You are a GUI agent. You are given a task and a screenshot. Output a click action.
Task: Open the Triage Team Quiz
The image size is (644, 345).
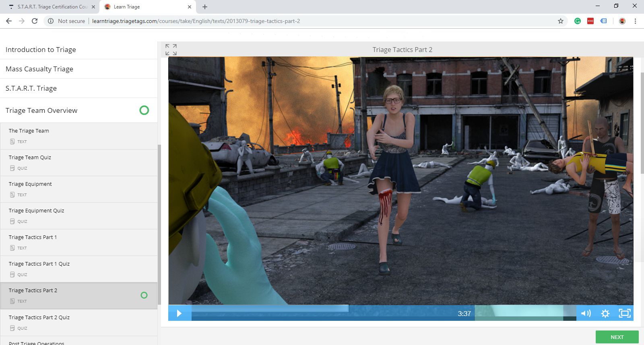78,163
